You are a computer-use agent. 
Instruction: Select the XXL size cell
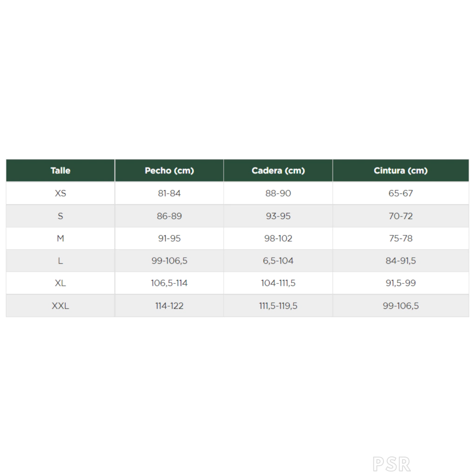coord(60,306)
